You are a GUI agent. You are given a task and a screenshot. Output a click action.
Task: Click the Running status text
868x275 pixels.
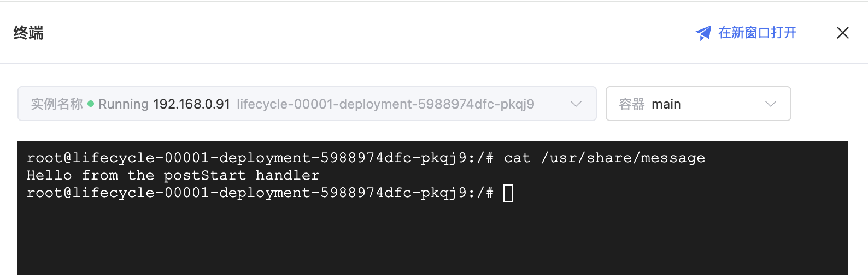(x=124, y=104)
